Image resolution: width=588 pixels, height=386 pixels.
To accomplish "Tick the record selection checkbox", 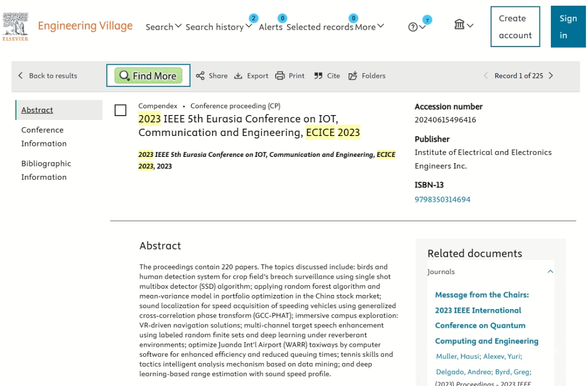I will pos(120,110).
